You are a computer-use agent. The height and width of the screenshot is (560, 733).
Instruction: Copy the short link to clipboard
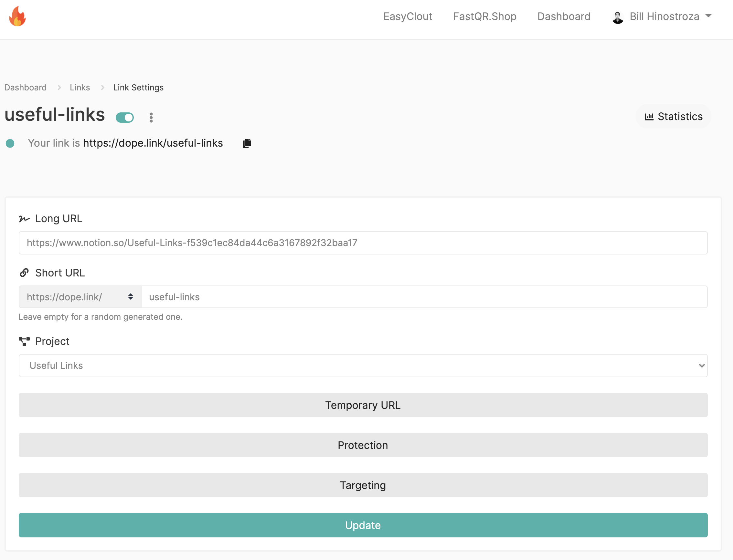tap(247, 143)
